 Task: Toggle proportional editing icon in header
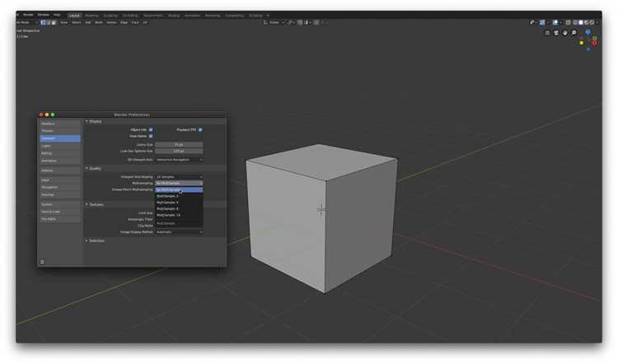click(316, 22)
